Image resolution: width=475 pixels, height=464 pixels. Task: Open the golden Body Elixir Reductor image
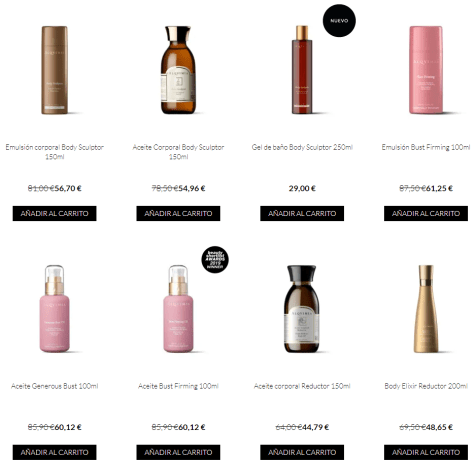point(426,309)
